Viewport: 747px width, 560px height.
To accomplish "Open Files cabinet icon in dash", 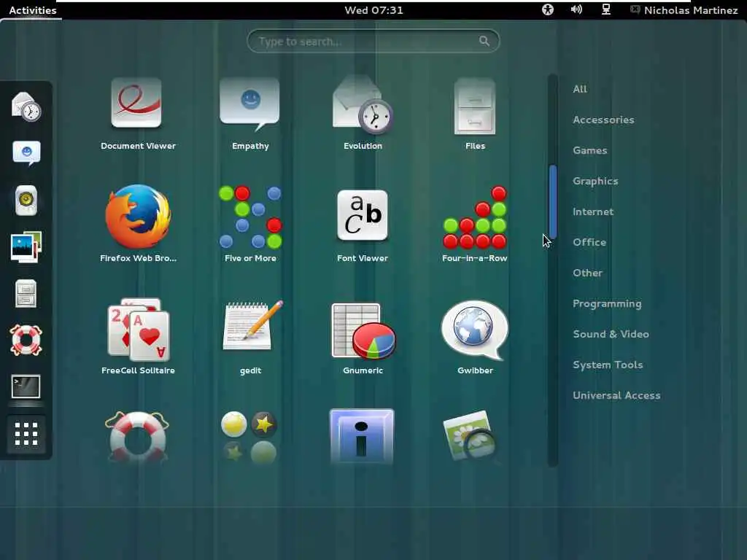I will [26, 293].
